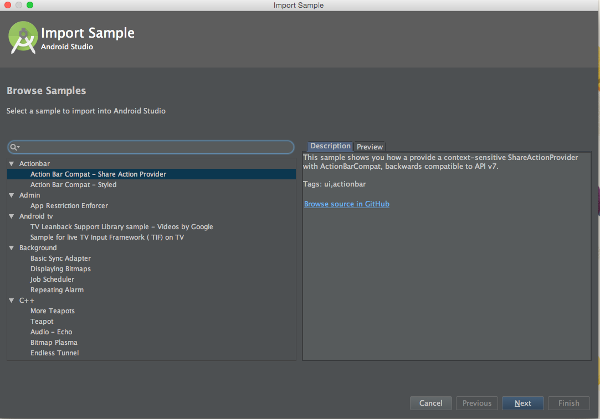Select Action Bar Compat - Styled sample
Image resolution: width=600 pixels, height=419 pixels.
73,185
